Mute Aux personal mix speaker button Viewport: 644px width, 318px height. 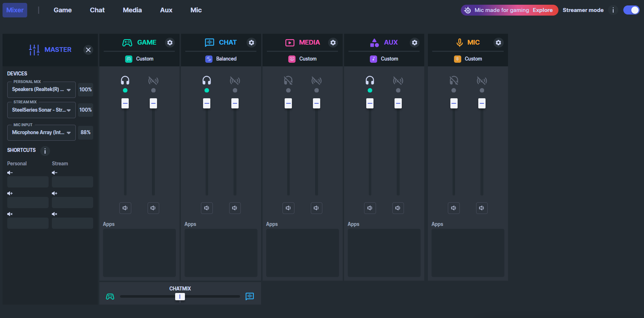tap(370, 208)
